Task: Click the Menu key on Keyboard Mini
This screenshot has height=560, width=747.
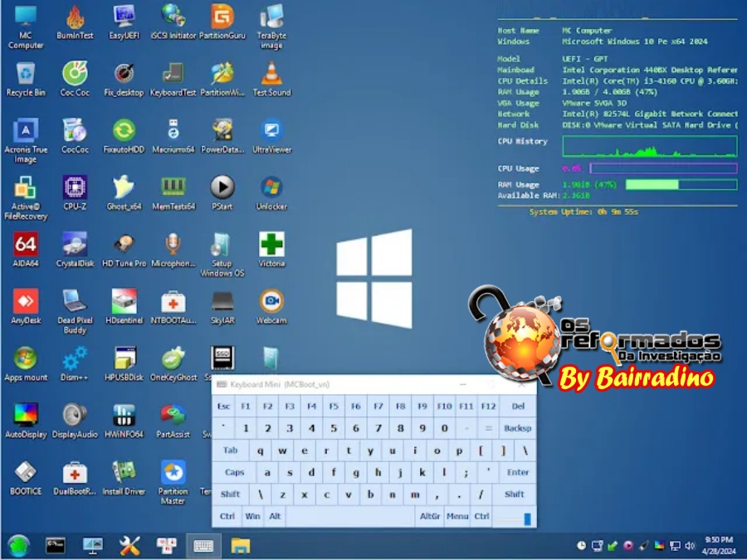Action: pyautogui.click(x=457, y=516)
